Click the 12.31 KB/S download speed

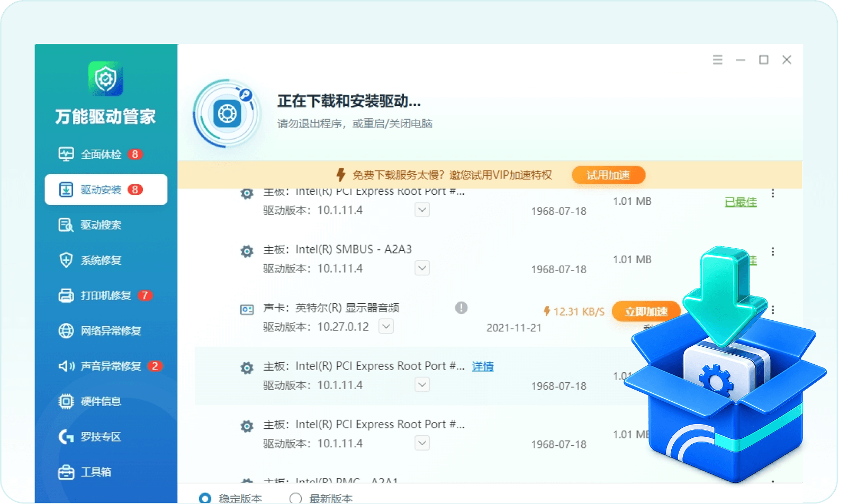click(579, 312)
